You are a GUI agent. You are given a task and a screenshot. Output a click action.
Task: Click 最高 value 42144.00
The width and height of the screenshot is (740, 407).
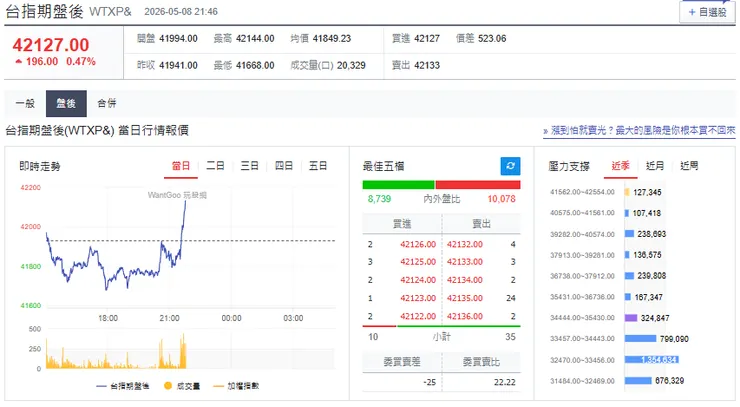point(255,39)
